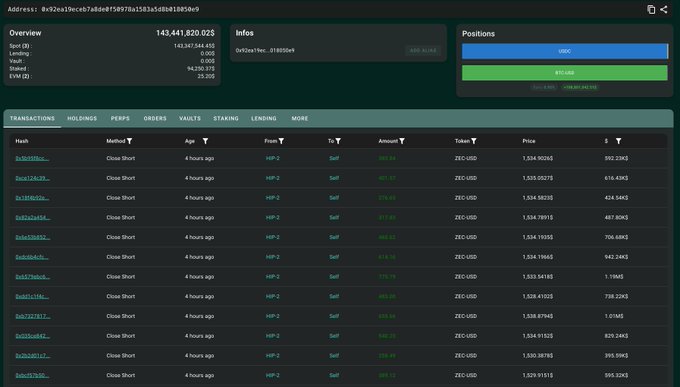The width and height of the screenshot is (680, 387).
Task: Click price 1,534.1966$
Action: (x=537, y=257)
